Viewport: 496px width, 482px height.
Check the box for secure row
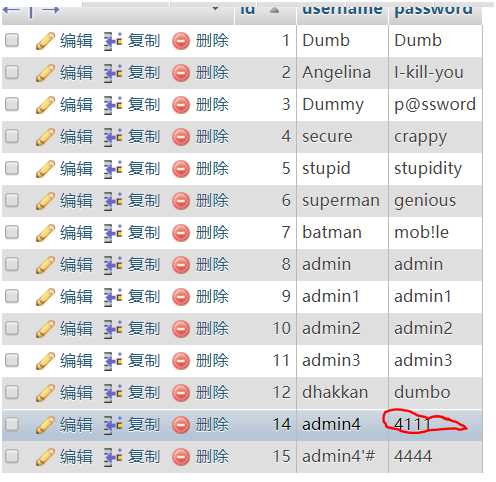(x=12, y=137)
